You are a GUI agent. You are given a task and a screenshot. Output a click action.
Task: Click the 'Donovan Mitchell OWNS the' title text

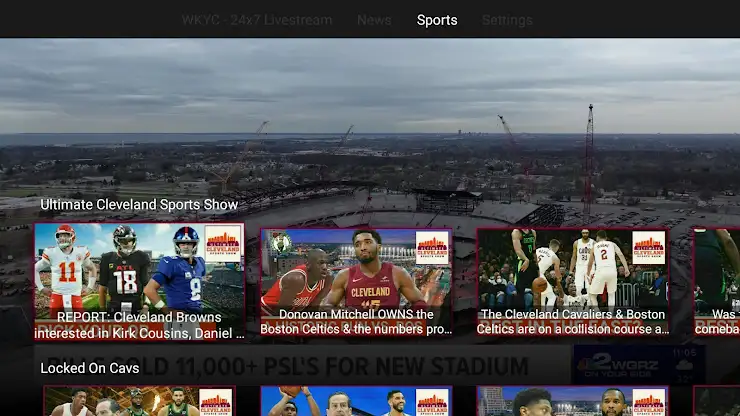tap(356, 314)
